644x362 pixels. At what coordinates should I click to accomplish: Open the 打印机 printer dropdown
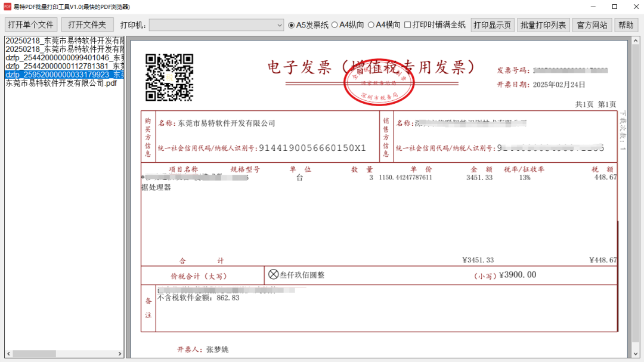coord(216,25)
